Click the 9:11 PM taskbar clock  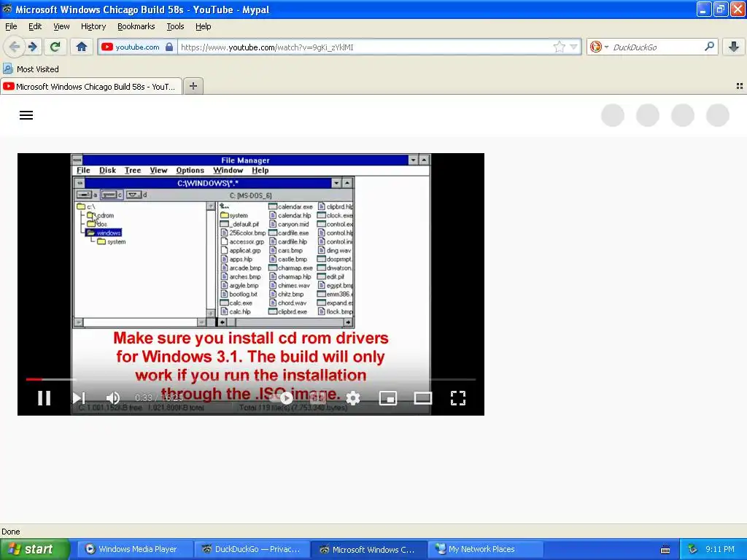click(x=720, y=549)
